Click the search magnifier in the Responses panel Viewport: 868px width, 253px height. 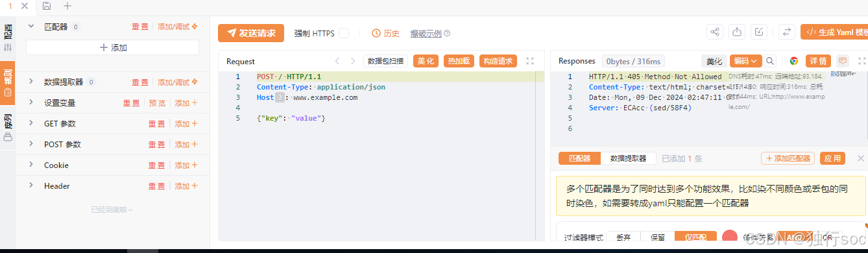point(770,61)
